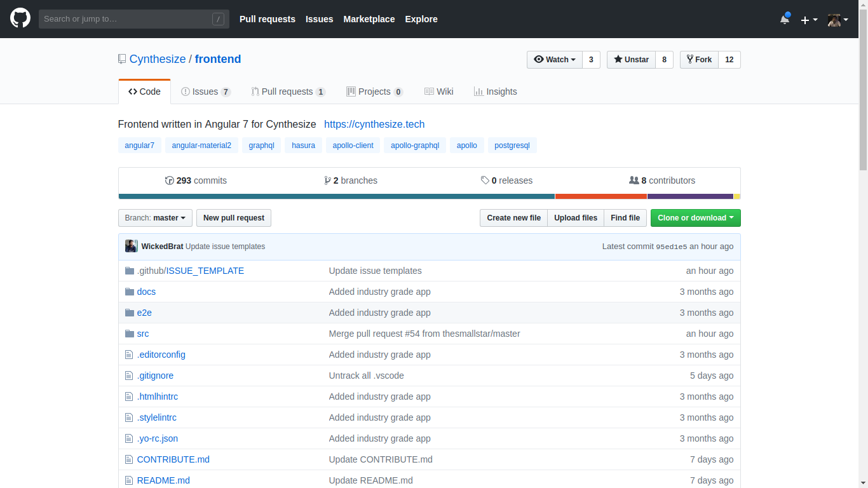Click the releases tag icon

coord(485,180)
